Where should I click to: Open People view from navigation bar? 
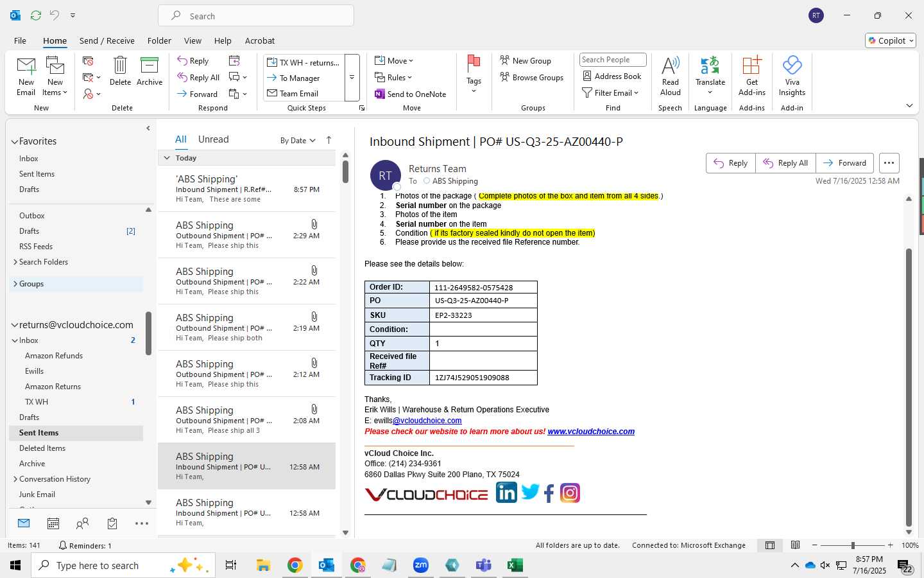click(x=82, y=523)
